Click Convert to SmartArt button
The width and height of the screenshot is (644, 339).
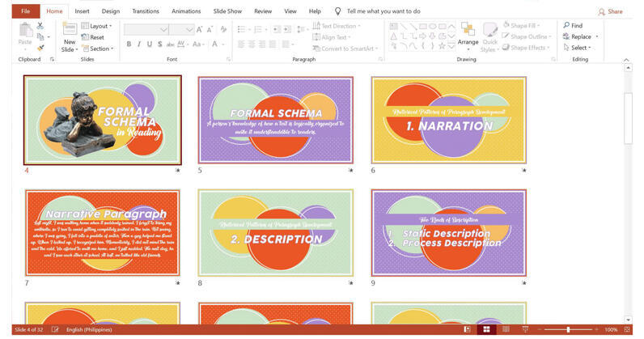tap(345, 49)
